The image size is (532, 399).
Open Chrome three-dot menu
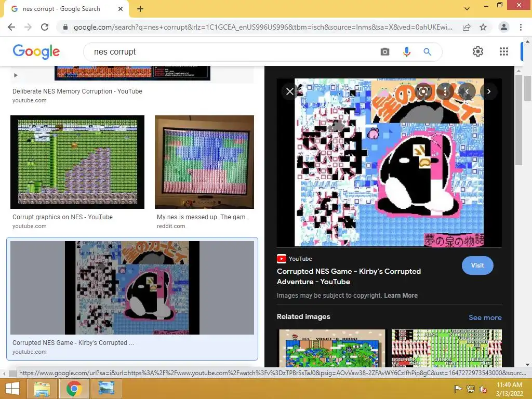pyautogui.click(x=521, y=27)
